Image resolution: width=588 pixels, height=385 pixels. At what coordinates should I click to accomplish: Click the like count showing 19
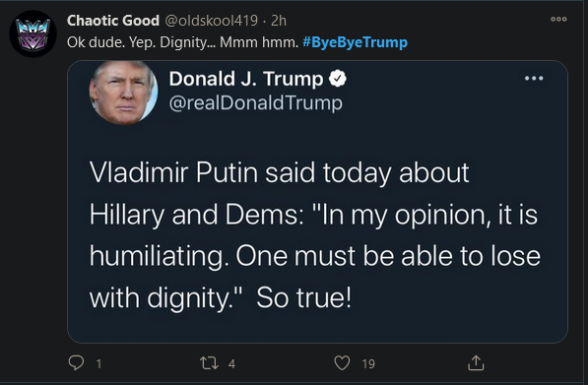(368, 364)
